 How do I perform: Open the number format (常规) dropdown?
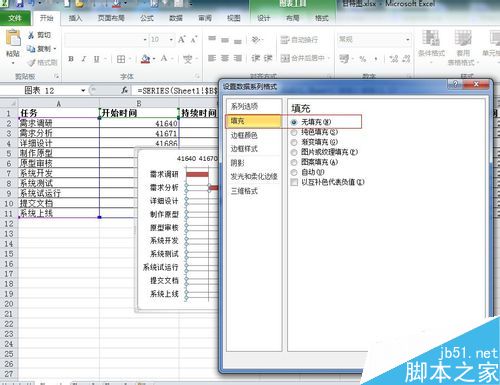408,40
